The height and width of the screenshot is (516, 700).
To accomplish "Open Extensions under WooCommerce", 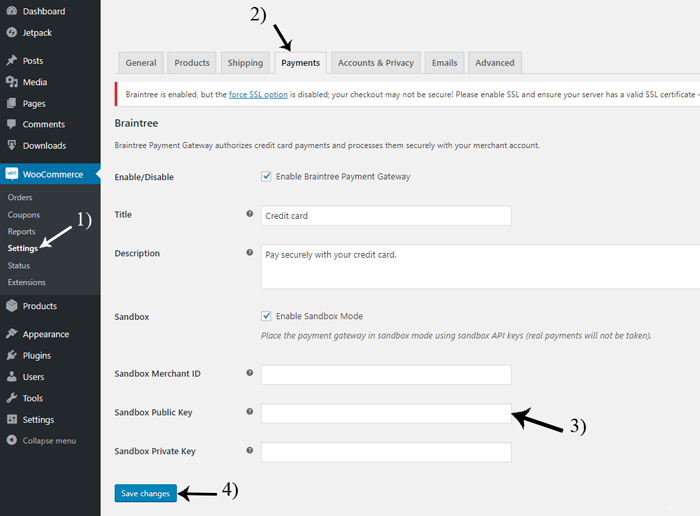I will point(26,283).
